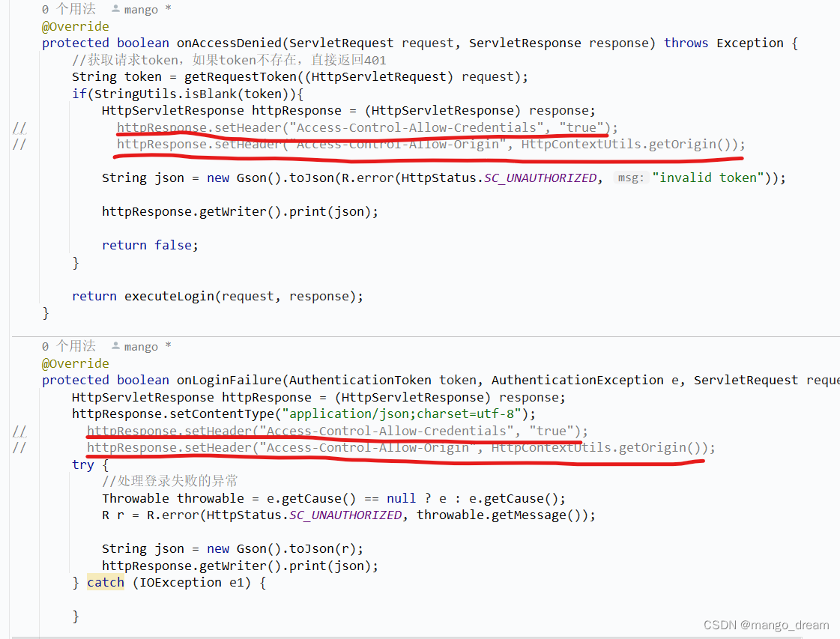Select the highlighted "catch" keyword
This screenshot has width=840, height=639.
coord(105,582)
